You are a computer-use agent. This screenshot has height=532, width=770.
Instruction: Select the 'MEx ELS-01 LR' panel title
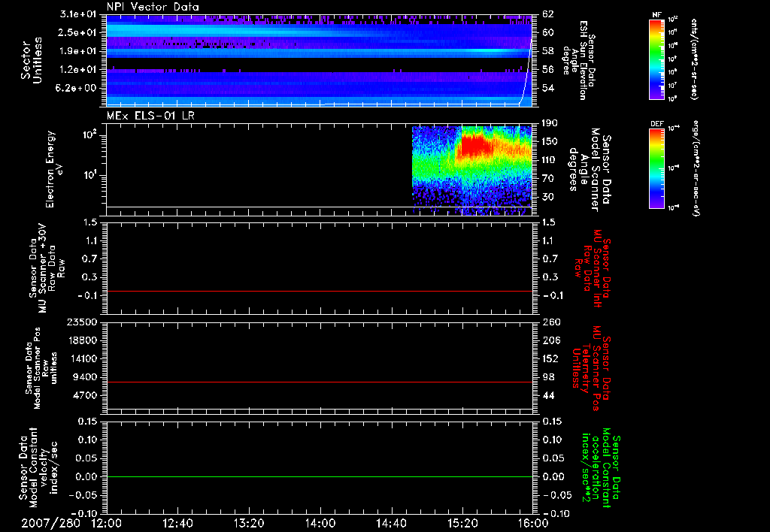(150, 116)
